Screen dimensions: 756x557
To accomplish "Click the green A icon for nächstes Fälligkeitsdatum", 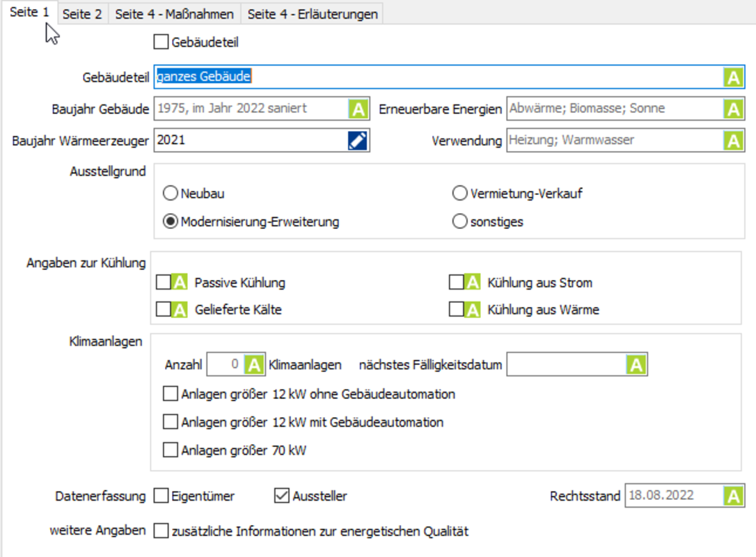I will tap(635, 365).
